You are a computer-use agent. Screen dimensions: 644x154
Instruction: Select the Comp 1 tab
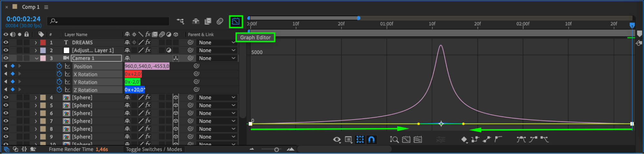[x=31, y=7]
